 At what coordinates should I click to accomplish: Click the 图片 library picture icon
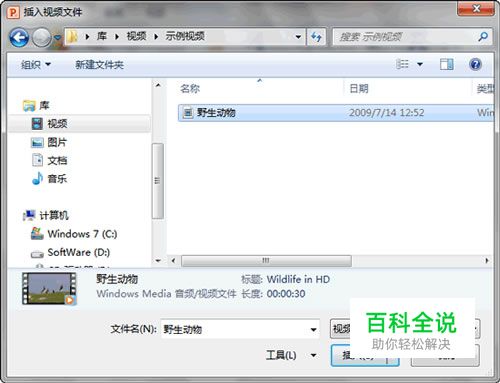pyautogui.click(x=37, y=143)
